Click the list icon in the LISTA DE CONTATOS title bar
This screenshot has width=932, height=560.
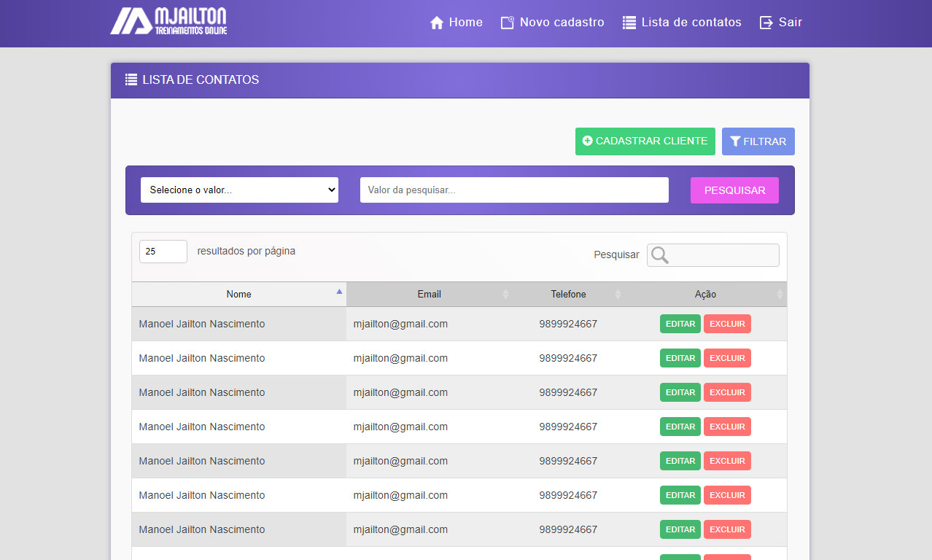(131, 79)
